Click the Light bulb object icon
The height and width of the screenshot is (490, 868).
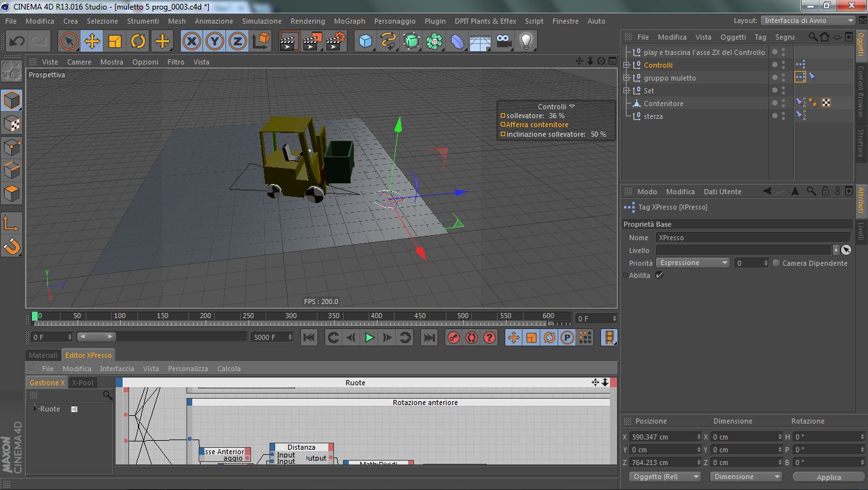pos(526,42)
